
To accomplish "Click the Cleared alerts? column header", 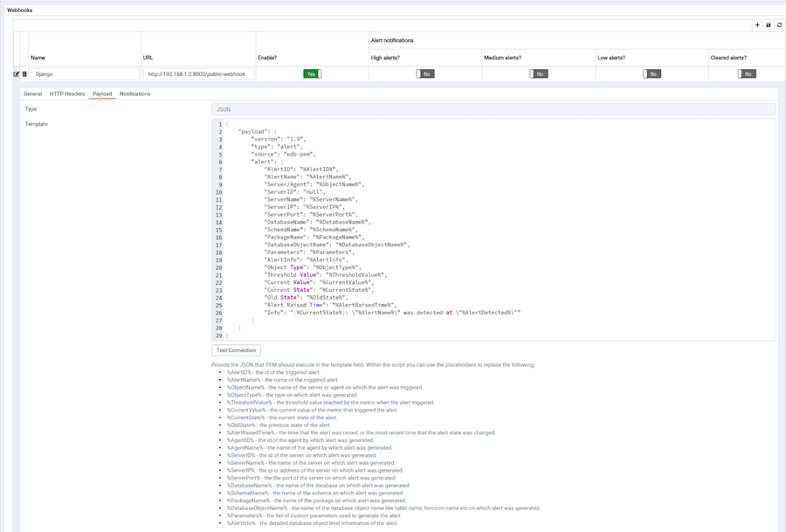I will click(728, 58).
